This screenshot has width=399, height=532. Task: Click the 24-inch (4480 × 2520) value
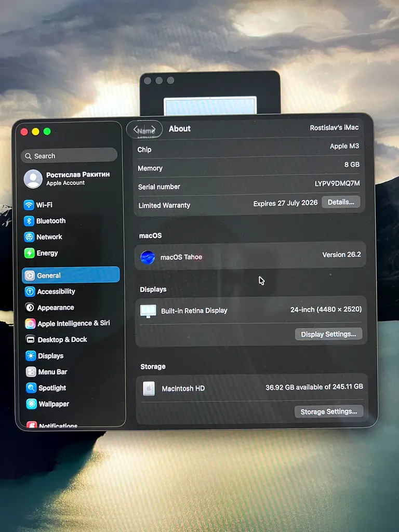click(326, 310)
